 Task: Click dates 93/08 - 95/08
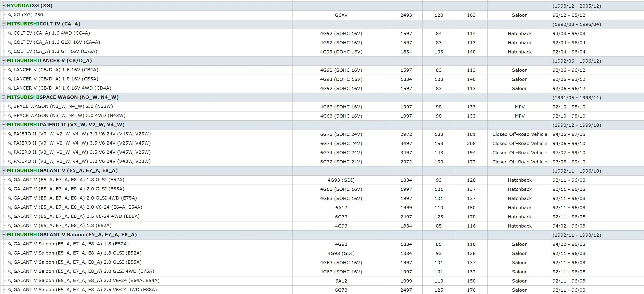coord(569,33)
